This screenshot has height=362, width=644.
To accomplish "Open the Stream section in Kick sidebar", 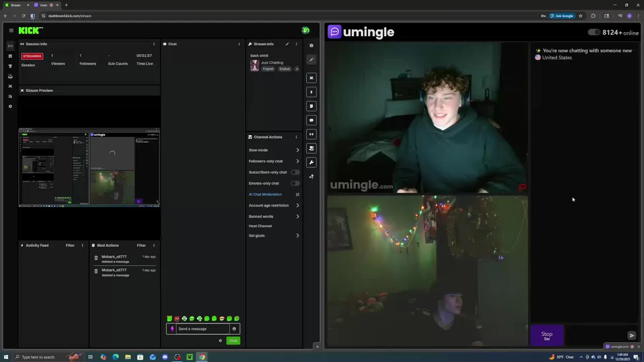I will coord(10,46).
